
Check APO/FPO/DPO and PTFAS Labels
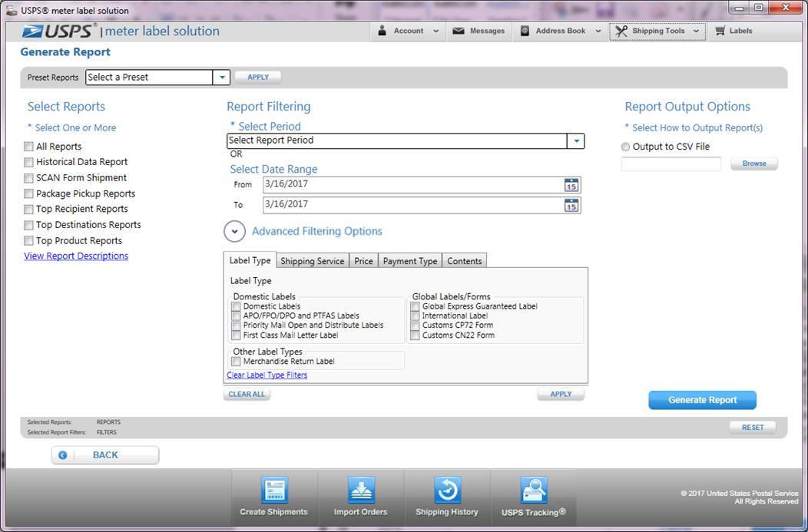click(x=236, y=316)
